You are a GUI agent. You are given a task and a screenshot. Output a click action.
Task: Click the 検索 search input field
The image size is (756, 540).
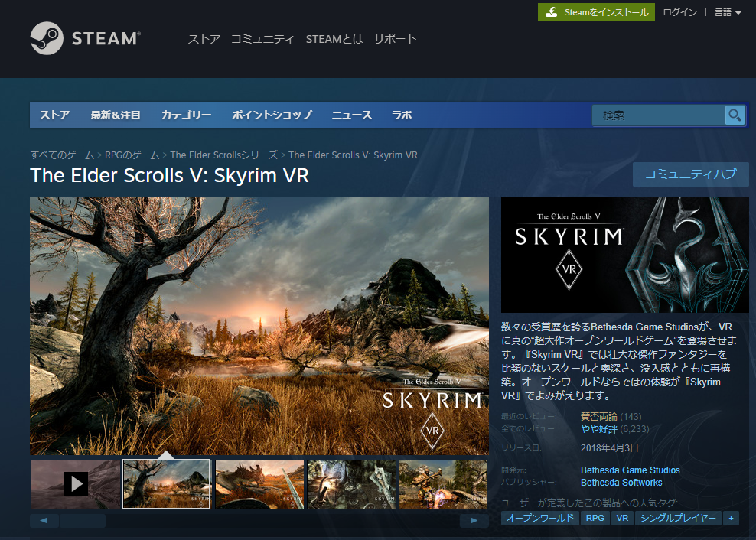[658, 115]
